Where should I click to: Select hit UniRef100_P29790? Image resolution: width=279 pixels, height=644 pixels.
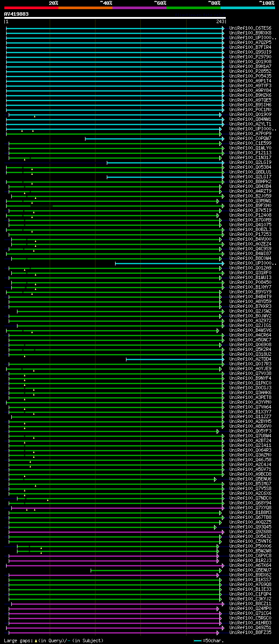click(250, 57)
